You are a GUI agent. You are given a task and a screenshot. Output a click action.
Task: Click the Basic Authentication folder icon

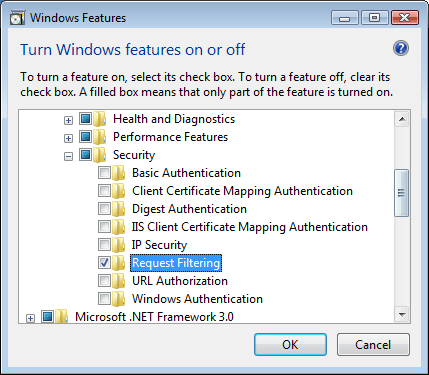(x=118, y=173)
